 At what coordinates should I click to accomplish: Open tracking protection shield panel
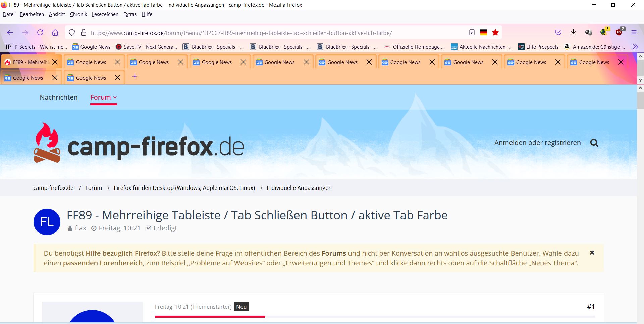tap(72, 33)
